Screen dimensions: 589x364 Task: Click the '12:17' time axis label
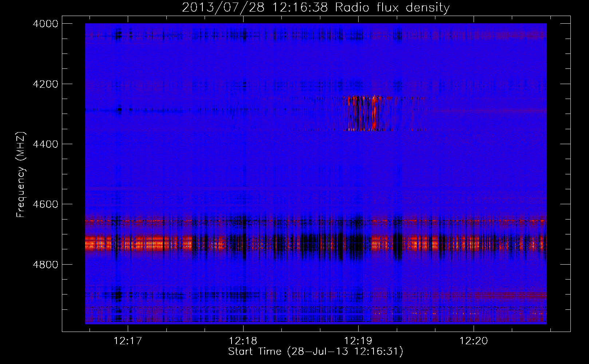coord(128,341)
